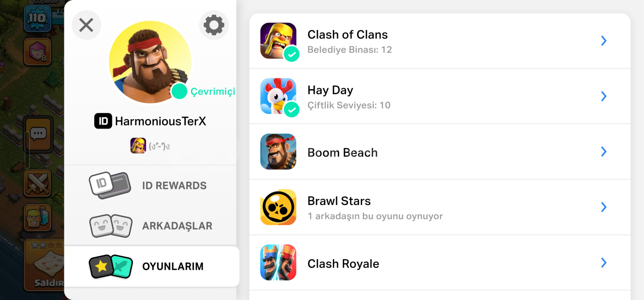This screenshot has width=644, height=300.
Task: Expand the Boom Beach row chevron
Action: 603,152
